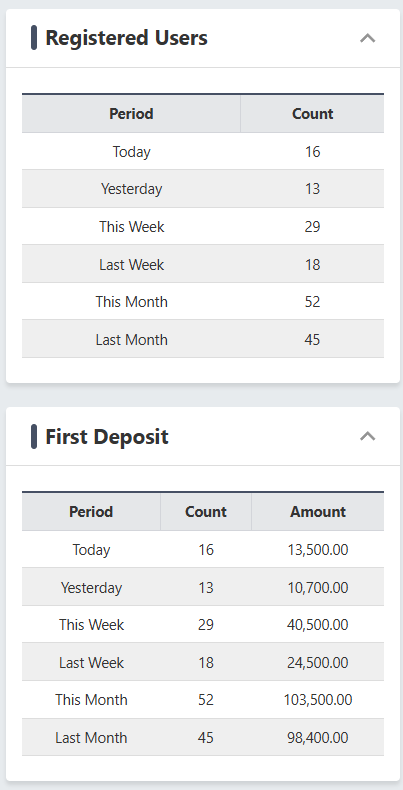Image resolution: width=403 pixels, height=790 pixels.
Task: Click the Count header in First Deposit table
Action: [206, 512]
